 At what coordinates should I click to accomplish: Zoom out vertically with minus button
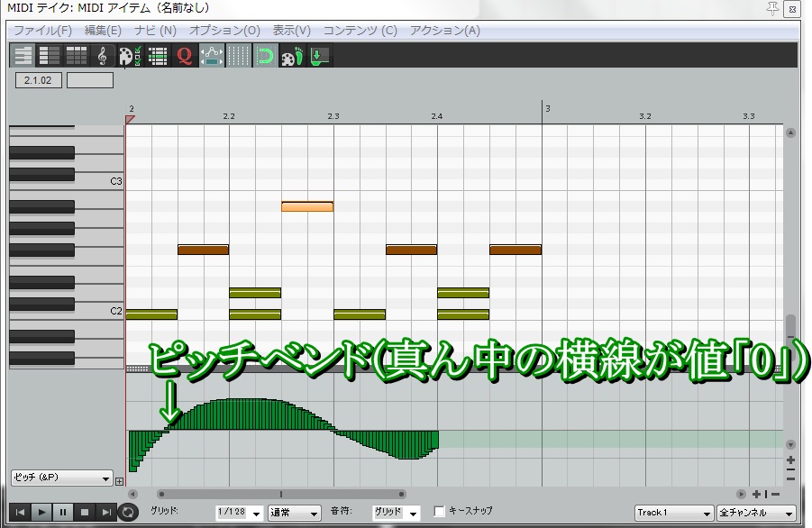pyautogui.click(x=790, y=478)
